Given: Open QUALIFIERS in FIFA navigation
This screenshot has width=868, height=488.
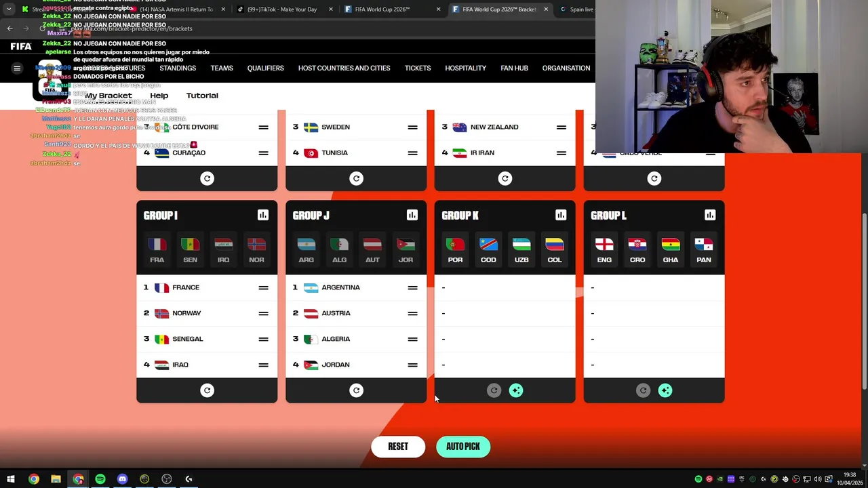Looking at the screenshot, I should pos(265,68).
